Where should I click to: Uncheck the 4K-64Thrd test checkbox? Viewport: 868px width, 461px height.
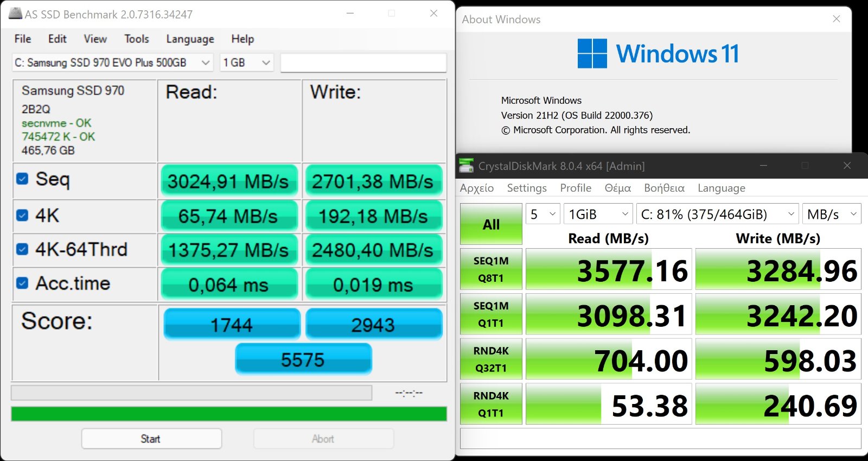tap(22, 249)
